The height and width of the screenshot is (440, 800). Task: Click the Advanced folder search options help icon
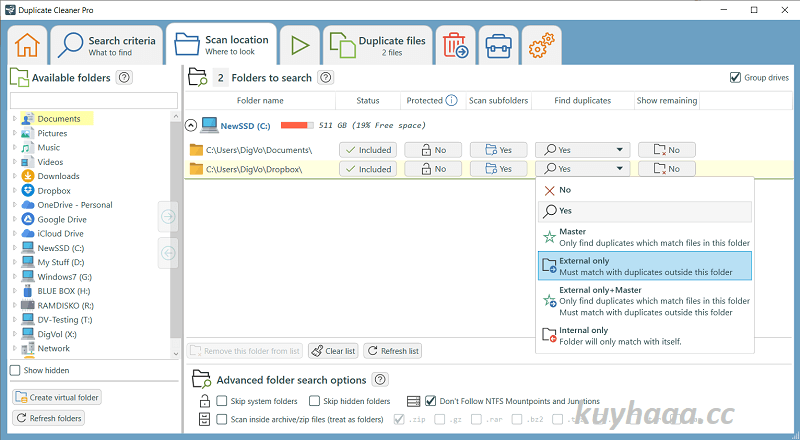[380, 380]
